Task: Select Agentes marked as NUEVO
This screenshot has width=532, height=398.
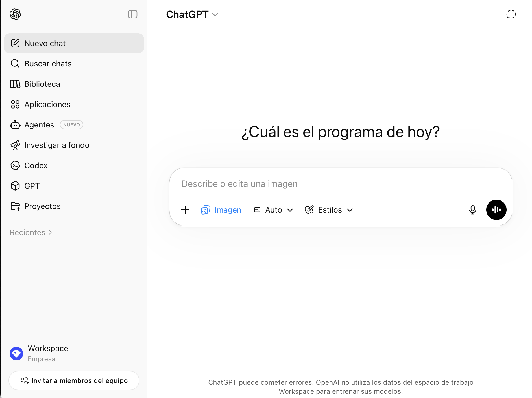Action: tap(39, 125)
